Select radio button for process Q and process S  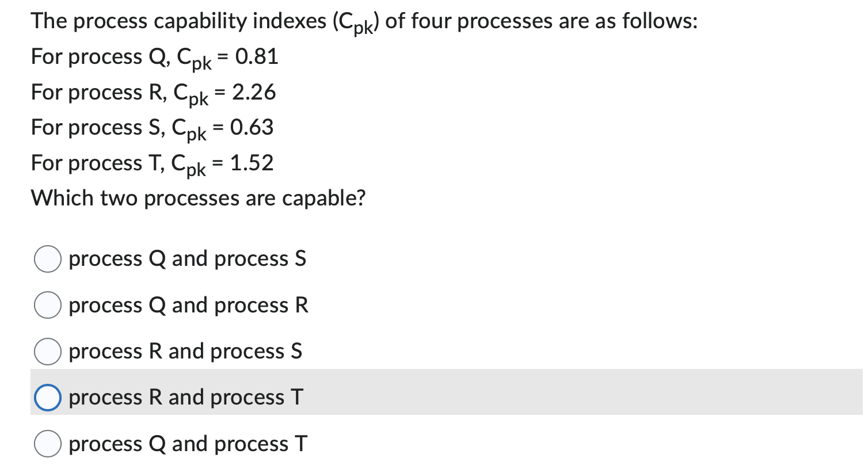(x=48, y=259)
